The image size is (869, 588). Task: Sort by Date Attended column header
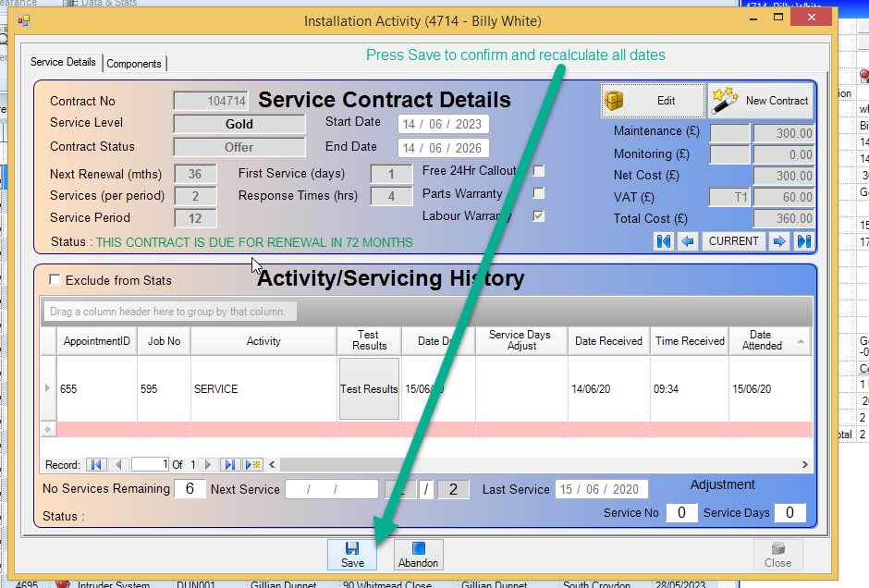tap(769, 341)
